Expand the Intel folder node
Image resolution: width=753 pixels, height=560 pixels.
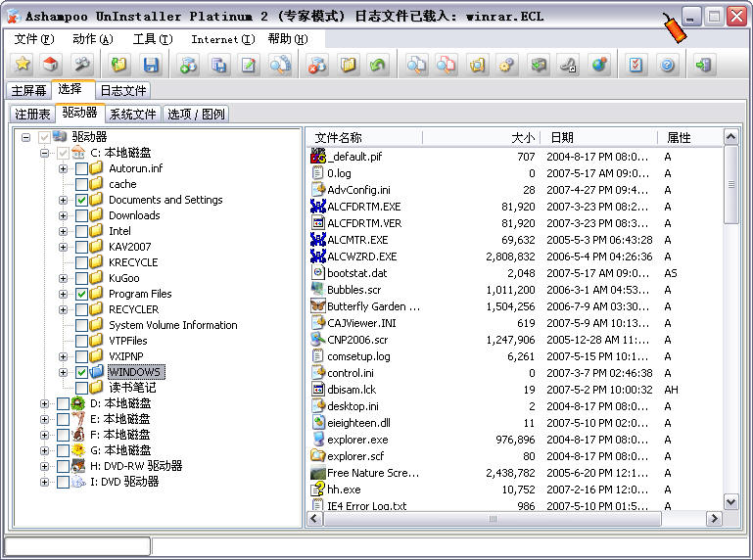63,231
